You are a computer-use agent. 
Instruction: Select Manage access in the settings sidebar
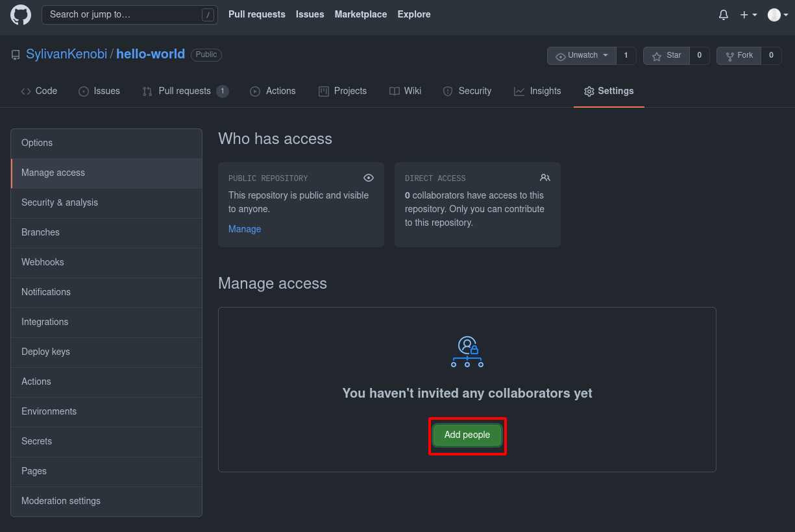pyautogui.click(x=106, y=173)
